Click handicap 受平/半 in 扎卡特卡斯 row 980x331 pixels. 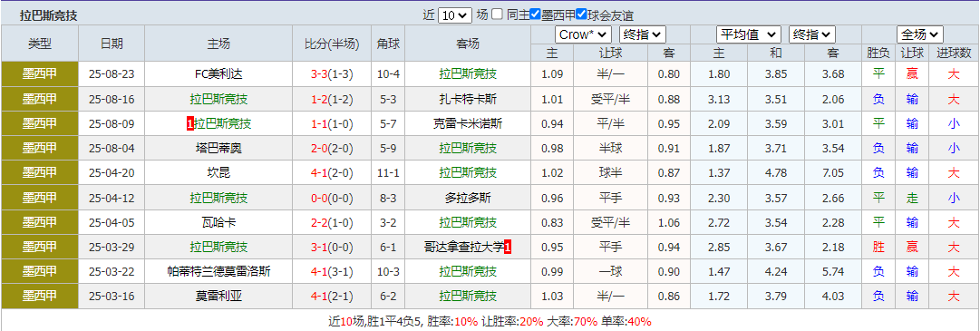pos(610,99)
